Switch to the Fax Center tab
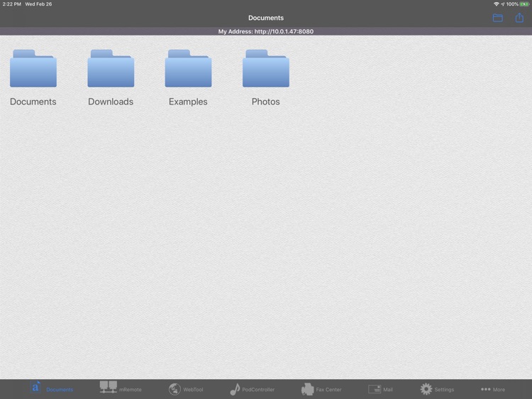Screen dimensions: 532x399 pos(321,389)
